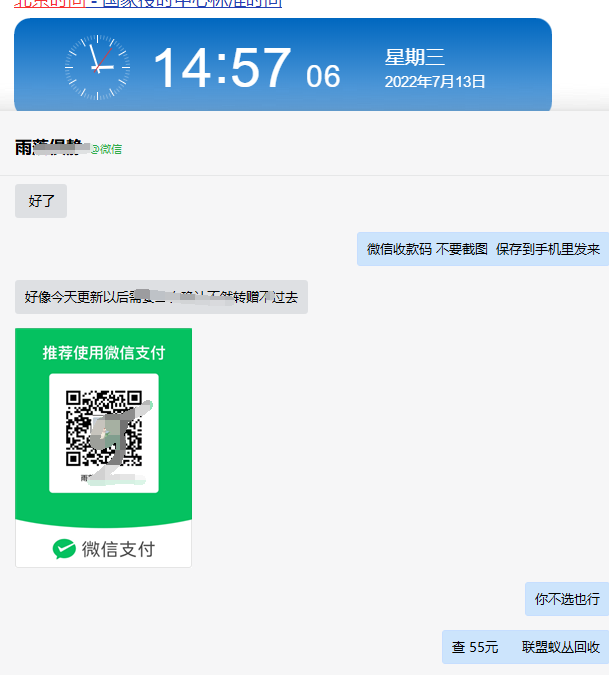Click the green @微信 source label

107,149
